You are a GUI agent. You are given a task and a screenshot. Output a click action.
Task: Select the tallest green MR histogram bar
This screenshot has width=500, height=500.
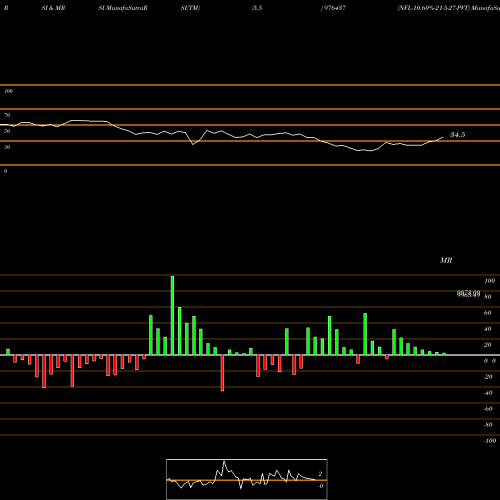(172, 315)
